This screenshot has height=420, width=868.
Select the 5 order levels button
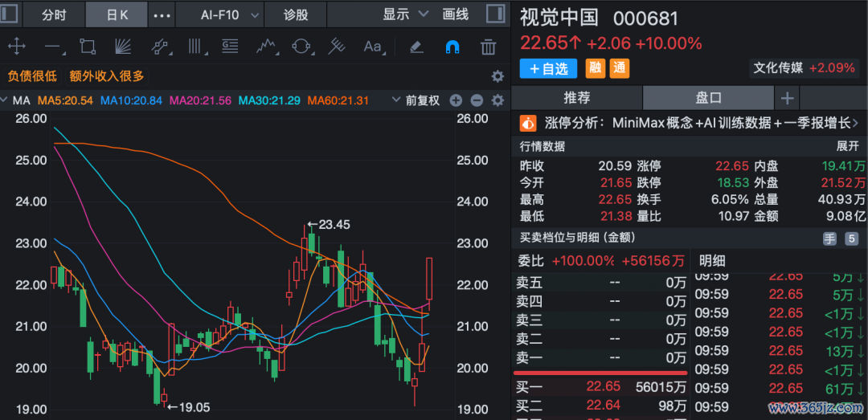point(851,239)
